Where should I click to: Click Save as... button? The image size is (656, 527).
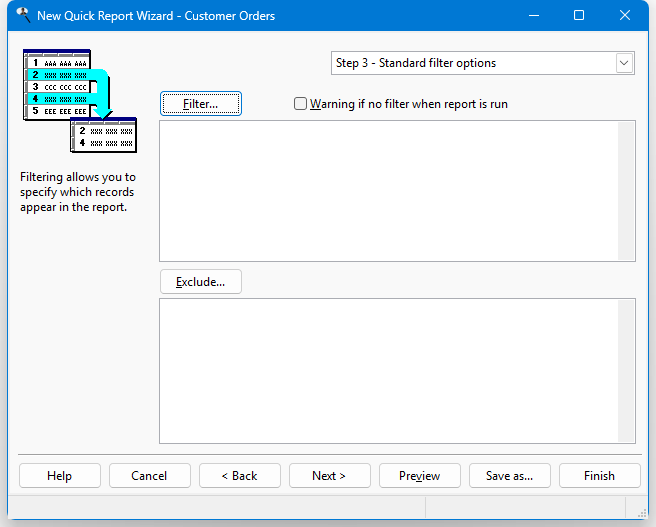point(509,476)
